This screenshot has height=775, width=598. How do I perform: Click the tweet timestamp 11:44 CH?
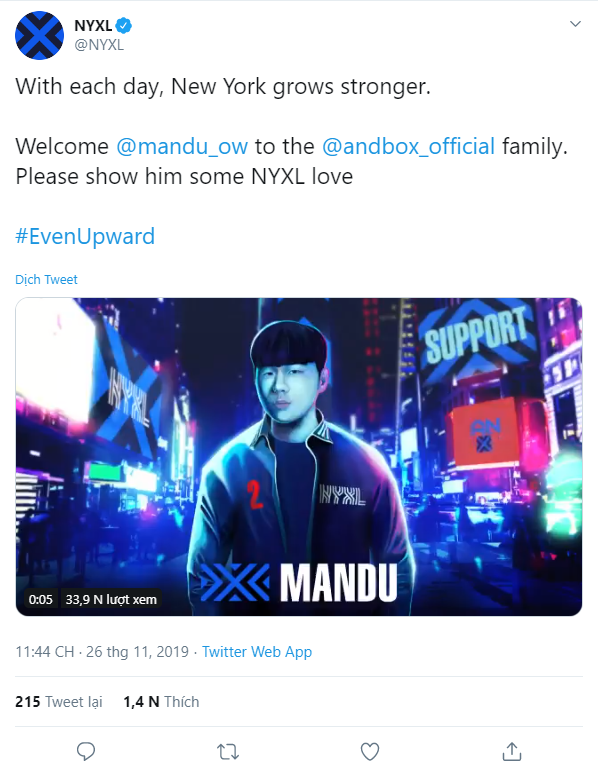(x=44, y=651)
